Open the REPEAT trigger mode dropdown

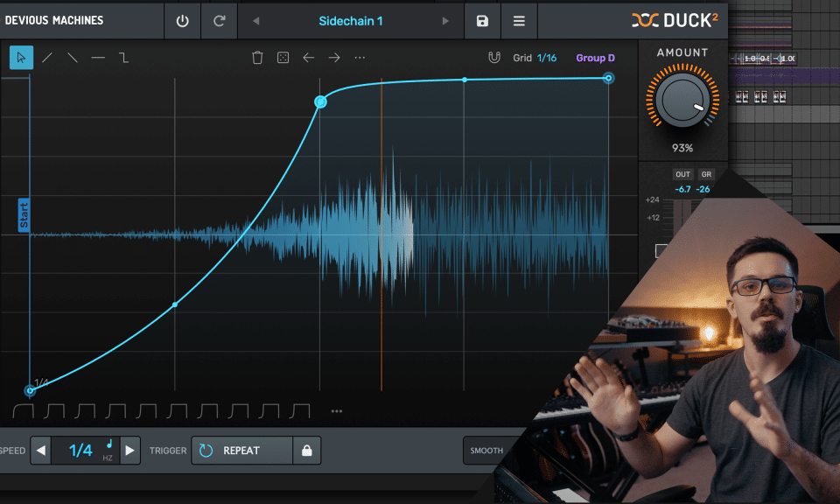pyautogui.click(x=241, y=451)
